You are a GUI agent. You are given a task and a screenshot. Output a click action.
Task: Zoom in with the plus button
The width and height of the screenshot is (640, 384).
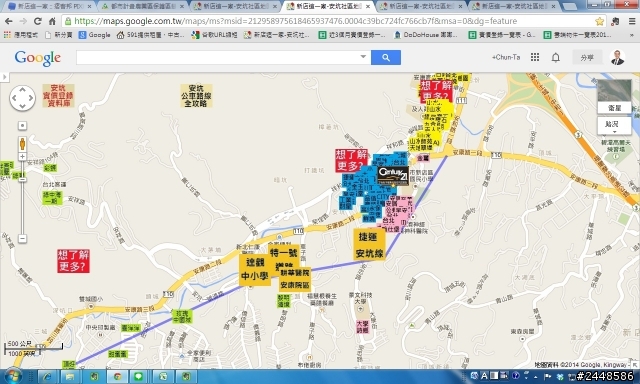click(22, 157)
